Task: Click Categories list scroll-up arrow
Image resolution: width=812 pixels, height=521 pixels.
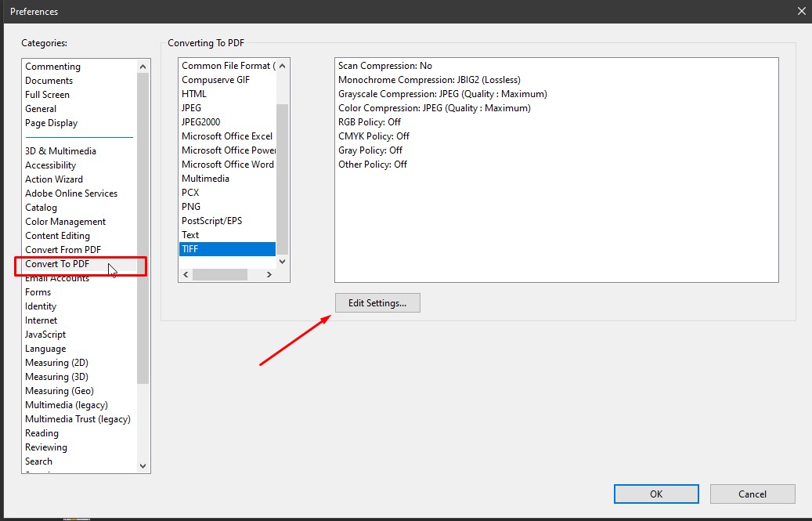Action: click(143, 67)
